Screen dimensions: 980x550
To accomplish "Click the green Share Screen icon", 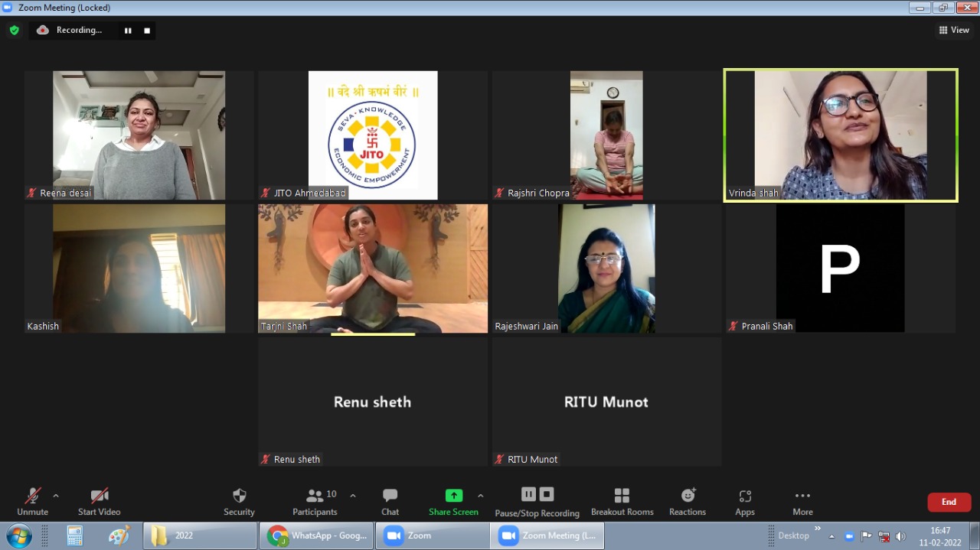I will [x=454, y=496].
